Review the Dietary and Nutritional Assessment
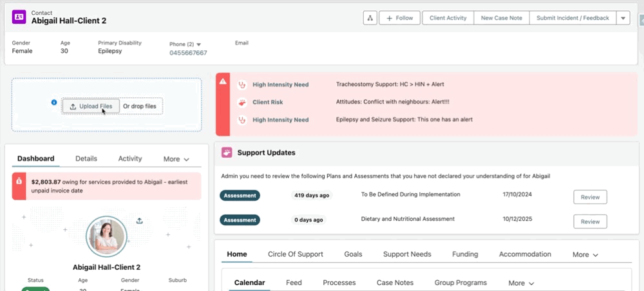The image size is (644, 291). (590, 221)
